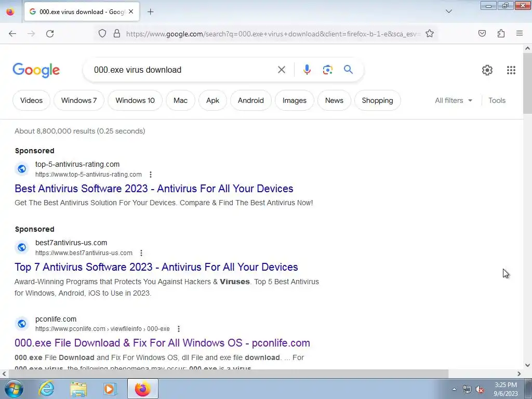Image resolution: width=532 pixels, height=399 pixels.
Task: Select the Apk filter chip
Action: pos(212,100)
